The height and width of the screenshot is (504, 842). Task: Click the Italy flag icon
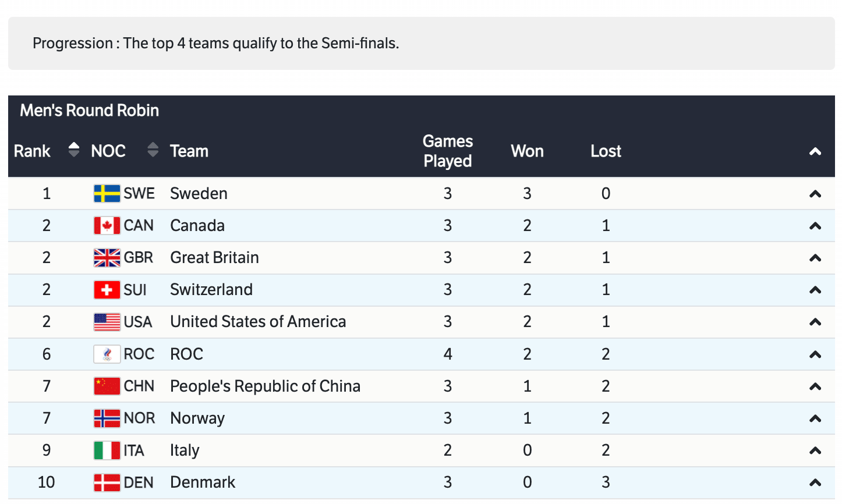click(x=107, y=450)
